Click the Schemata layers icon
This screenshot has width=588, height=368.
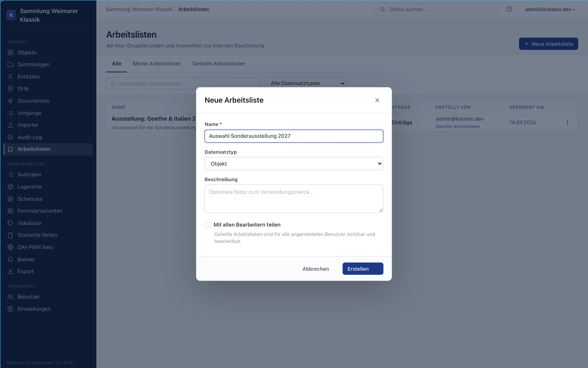pyautogui.click(x=10, y=199)
